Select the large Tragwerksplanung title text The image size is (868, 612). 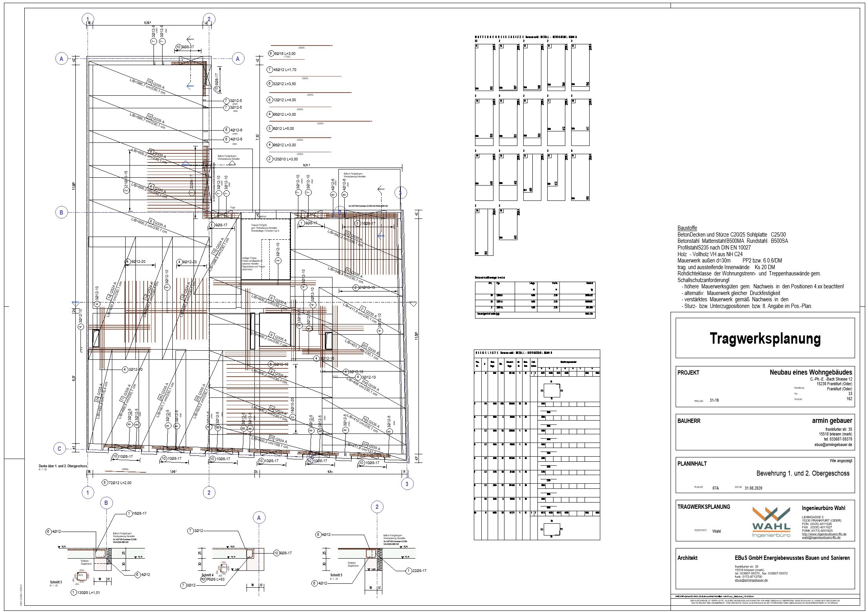[x=765, y=339]
